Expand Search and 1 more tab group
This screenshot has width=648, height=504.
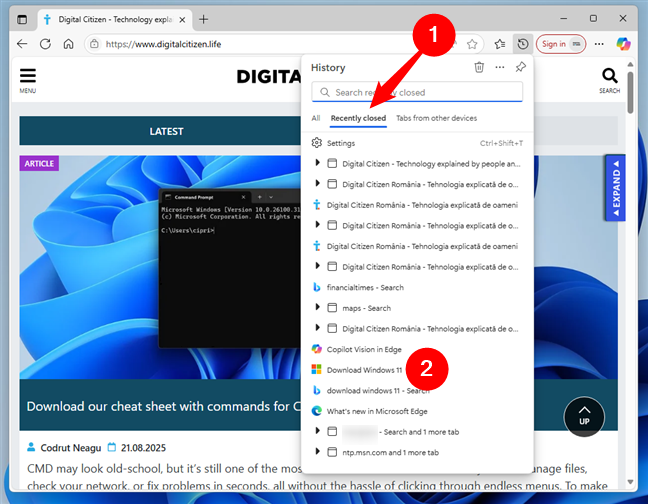317,431
